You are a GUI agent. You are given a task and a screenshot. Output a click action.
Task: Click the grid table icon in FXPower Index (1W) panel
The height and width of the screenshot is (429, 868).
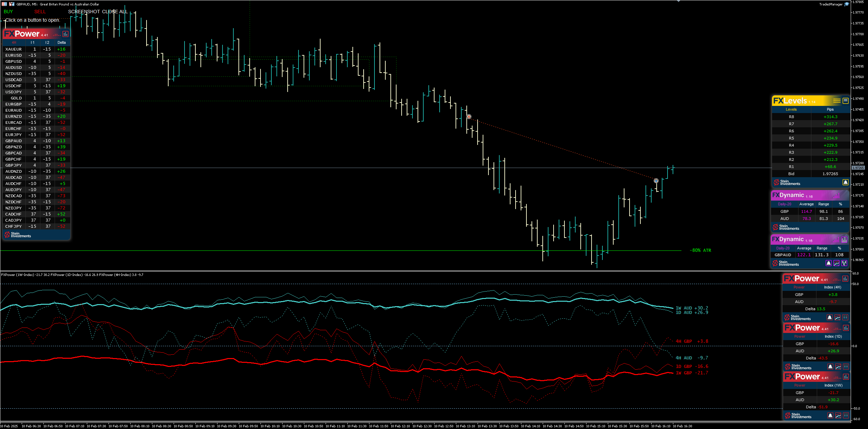pyautogui.click(x=846, y=415)
